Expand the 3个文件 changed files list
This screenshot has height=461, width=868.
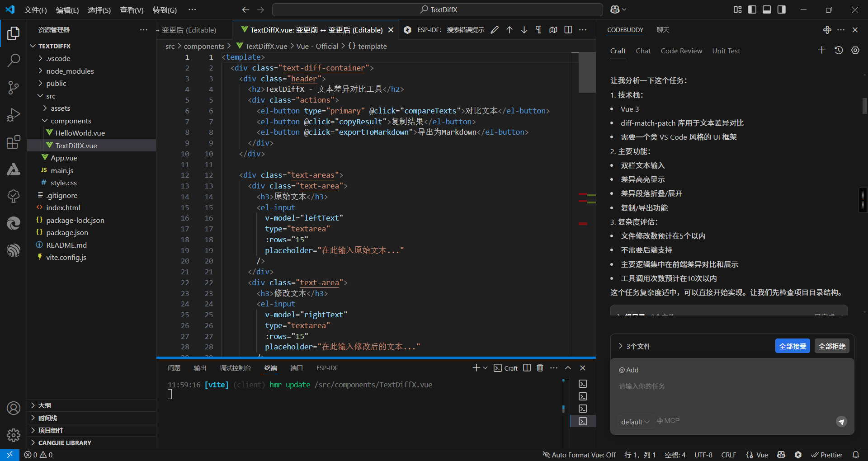point(634,346)
